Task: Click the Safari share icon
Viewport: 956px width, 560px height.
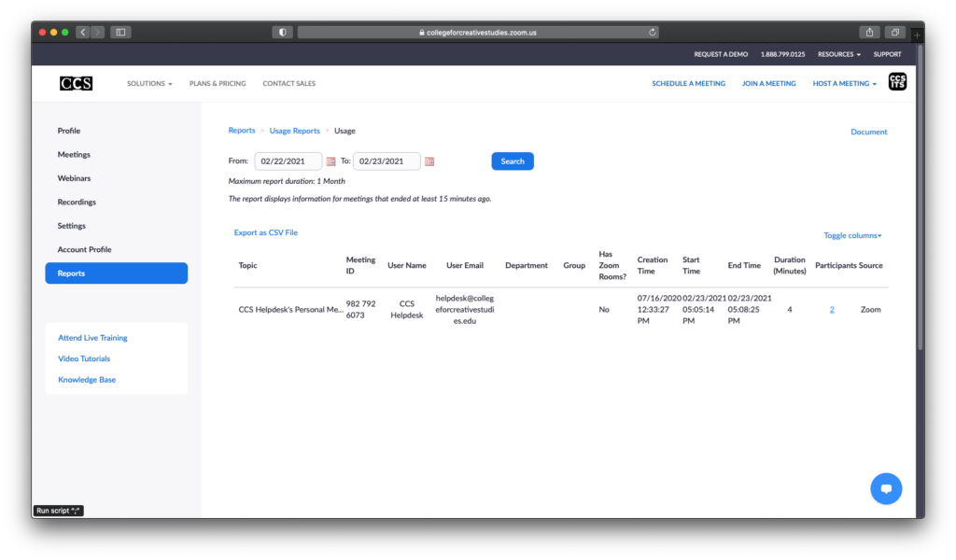Action: pyautogui.click(x=871, y=32)
